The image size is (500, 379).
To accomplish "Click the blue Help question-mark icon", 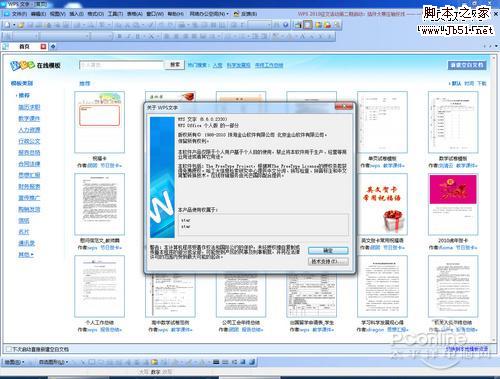I will pyautogui.click(x=285, y=25).
